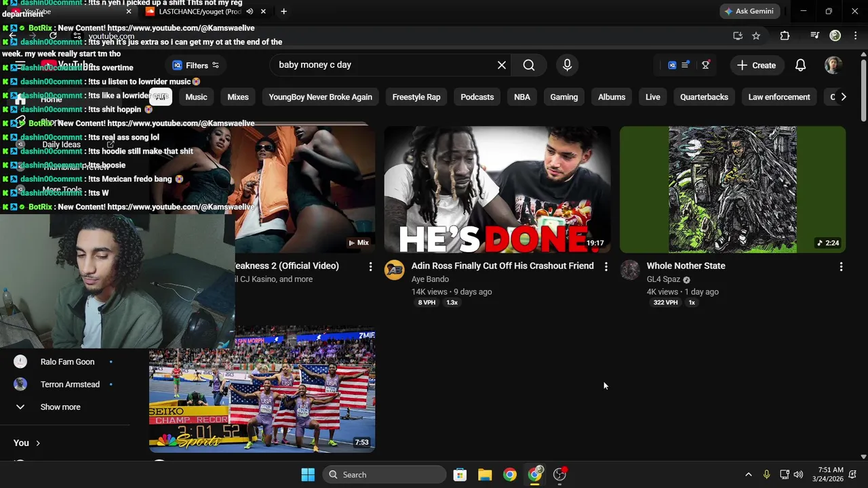868x488 pixels.
Task: Click the magnifier search button
Action: (529, 65)
